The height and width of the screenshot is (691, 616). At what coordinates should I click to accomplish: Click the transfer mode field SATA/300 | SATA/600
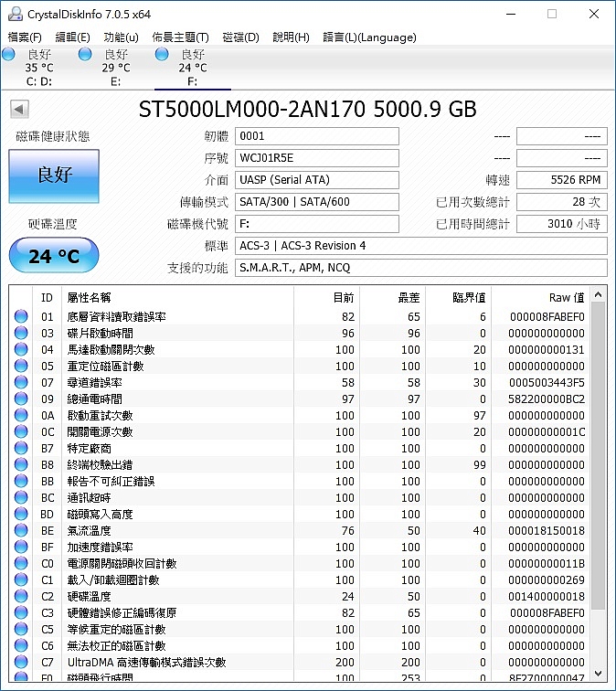[x=317, y=202]
